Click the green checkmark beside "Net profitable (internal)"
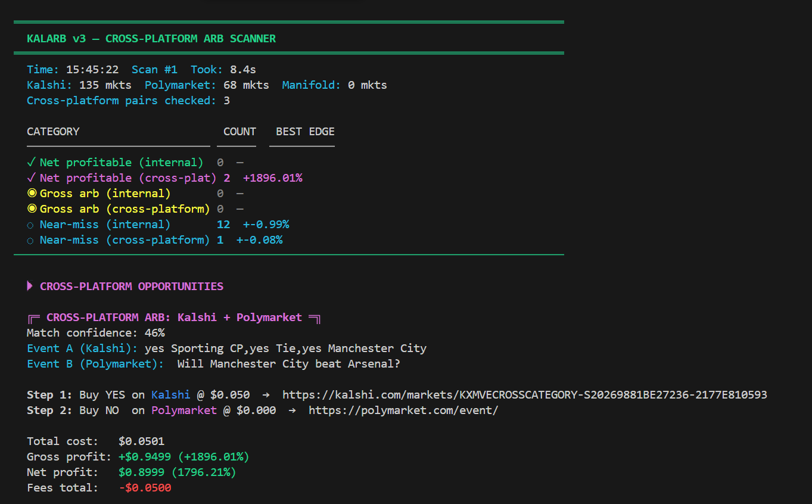 point(30,162)
